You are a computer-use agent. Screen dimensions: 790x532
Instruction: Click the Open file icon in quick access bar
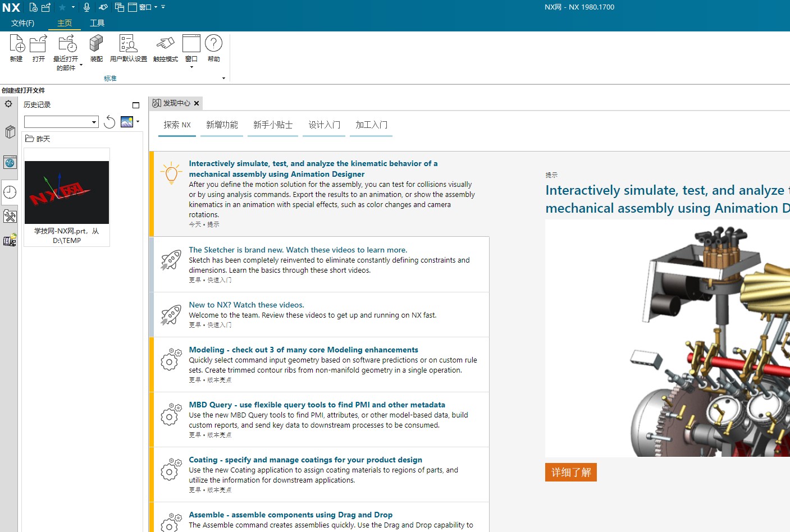pos(46,7)
